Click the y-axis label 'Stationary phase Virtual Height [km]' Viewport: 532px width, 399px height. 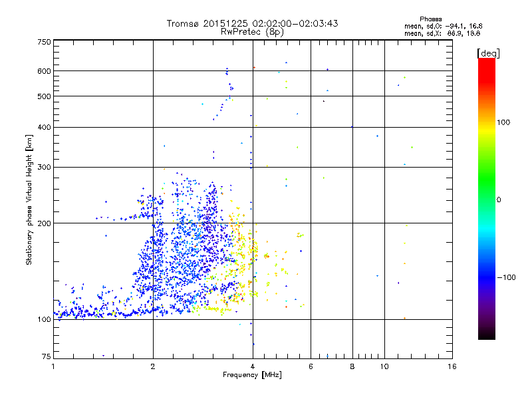click(x=29, y=199)
